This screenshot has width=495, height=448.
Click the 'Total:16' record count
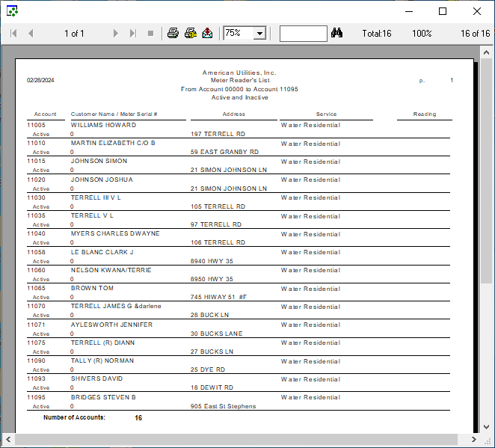pos(377,34)
